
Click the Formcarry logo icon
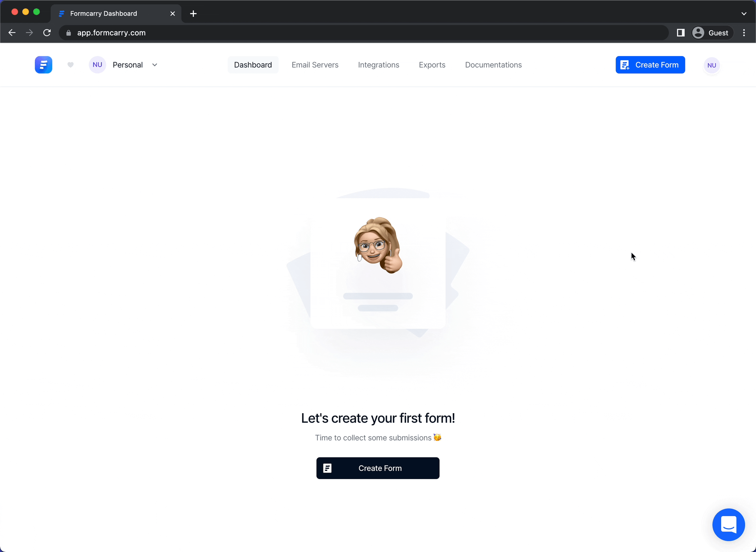[43, 64]
